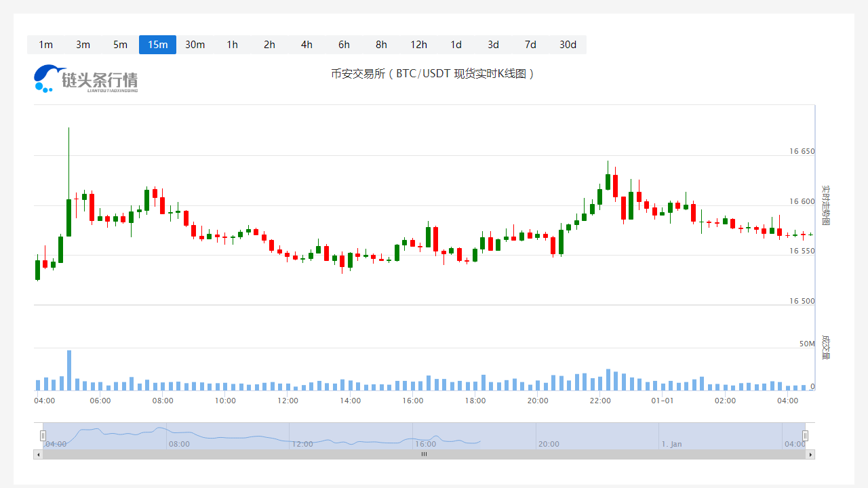Switch to the 1m timeframe
Screen dimensions: 868x488
(45, 45)
